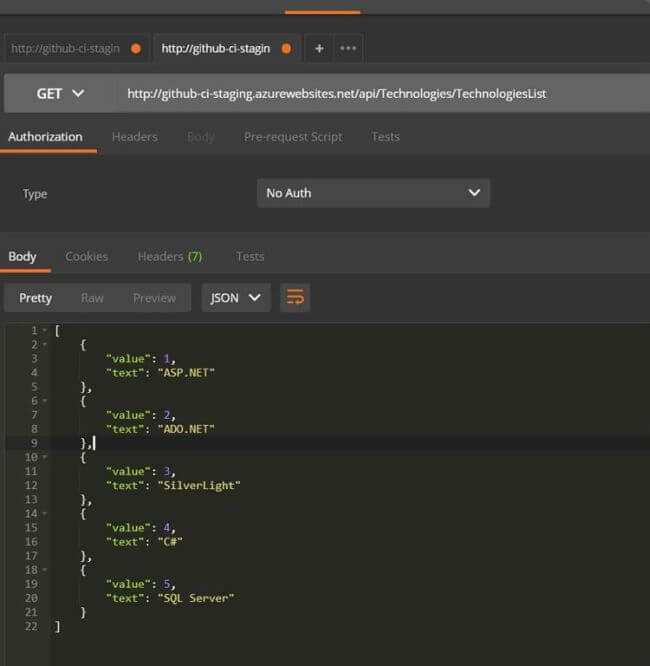Collapse JSON array fold arrow at line 1
This screenshot has height=666, width=650.
tap(45, 330)
